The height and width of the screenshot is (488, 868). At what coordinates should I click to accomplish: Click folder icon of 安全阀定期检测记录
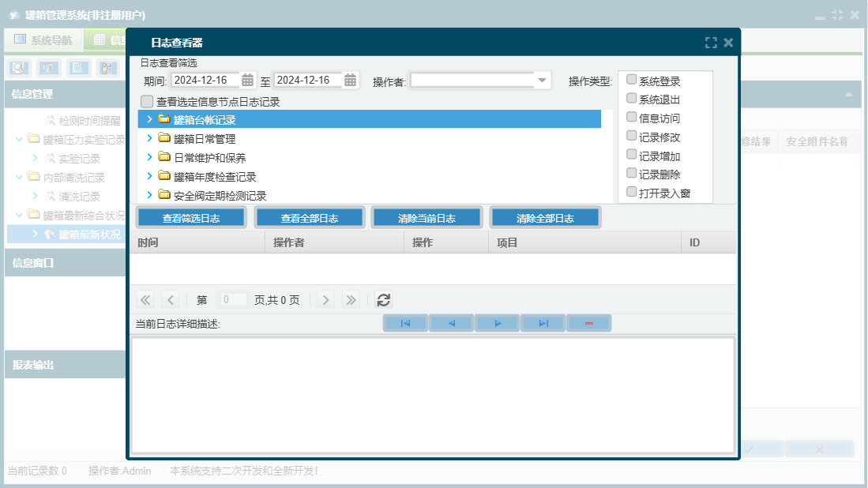[x=163, y=195]
